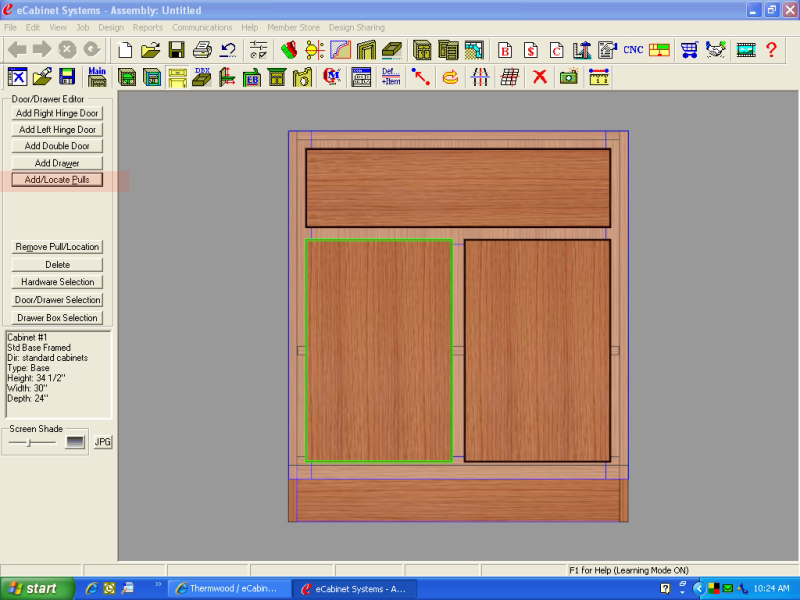Click the shopping cart icon

click(x=689, y=50)
